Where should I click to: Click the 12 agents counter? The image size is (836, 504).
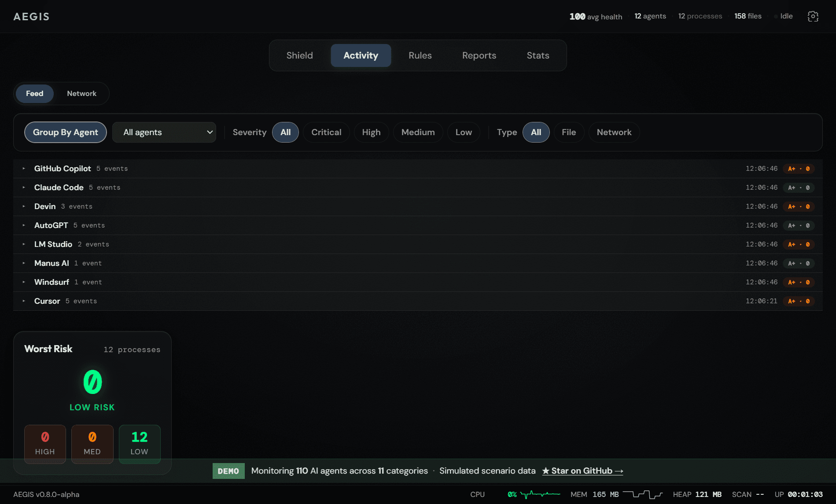point(650,16)
